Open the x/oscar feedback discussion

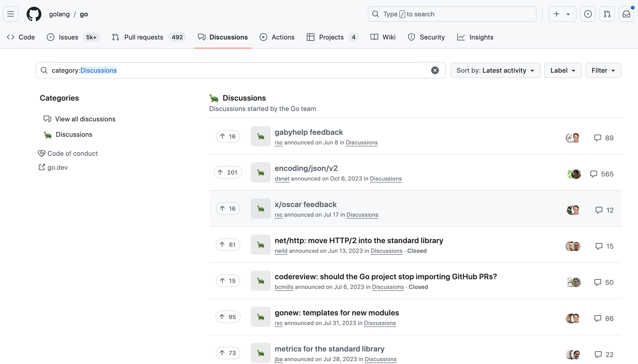coord(306,204)
